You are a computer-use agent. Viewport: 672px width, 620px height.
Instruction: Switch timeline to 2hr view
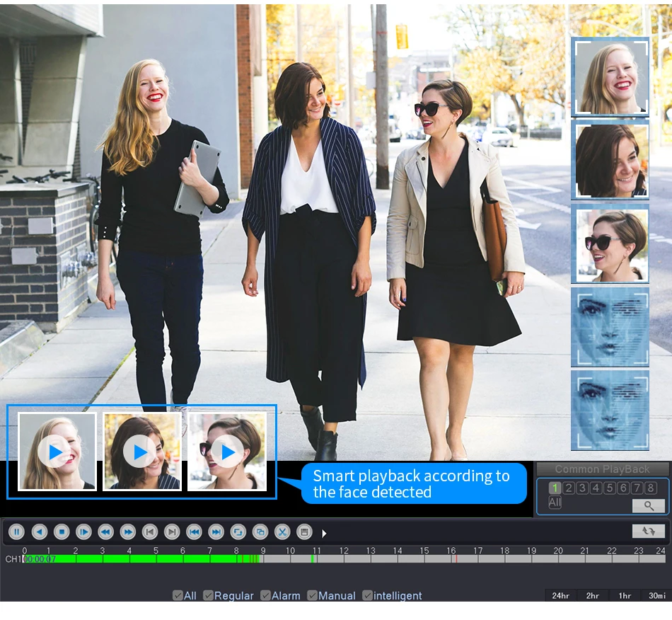[x=592, y=595]
